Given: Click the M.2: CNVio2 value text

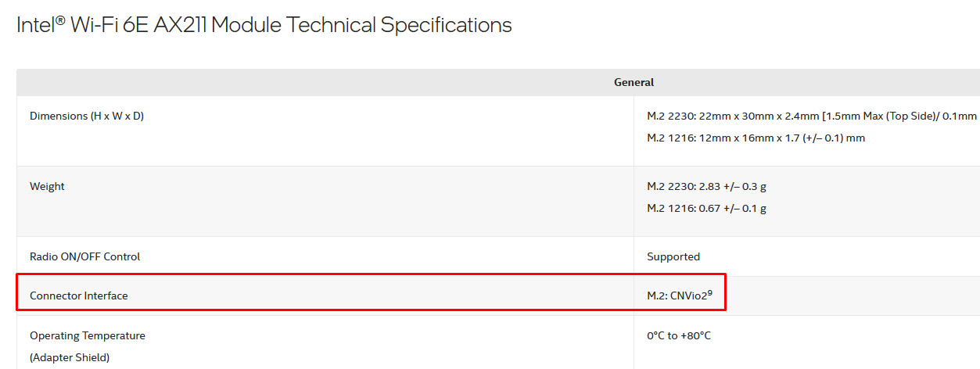Looking at the screenshot, I should (676, 296).
